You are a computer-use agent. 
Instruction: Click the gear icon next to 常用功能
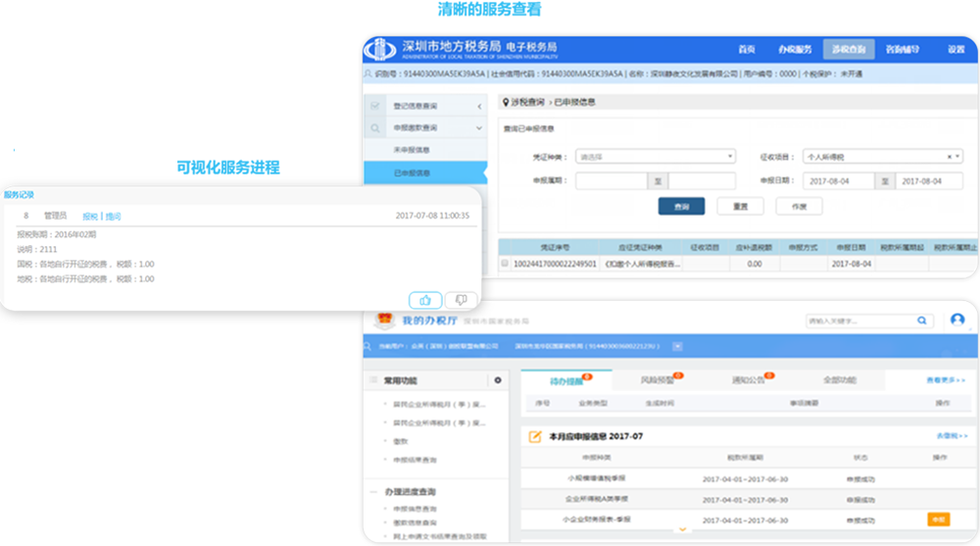pyautogui.click(x=498, y=380)
